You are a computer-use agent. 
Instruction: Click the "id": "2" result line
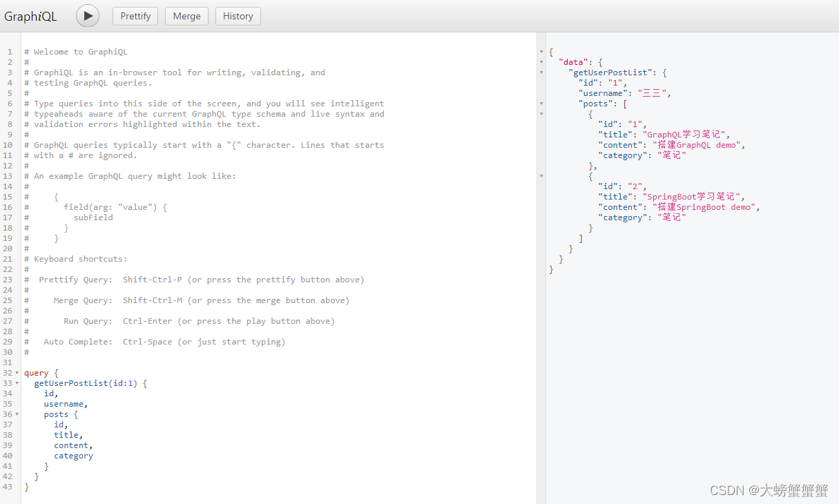[623, 186]
